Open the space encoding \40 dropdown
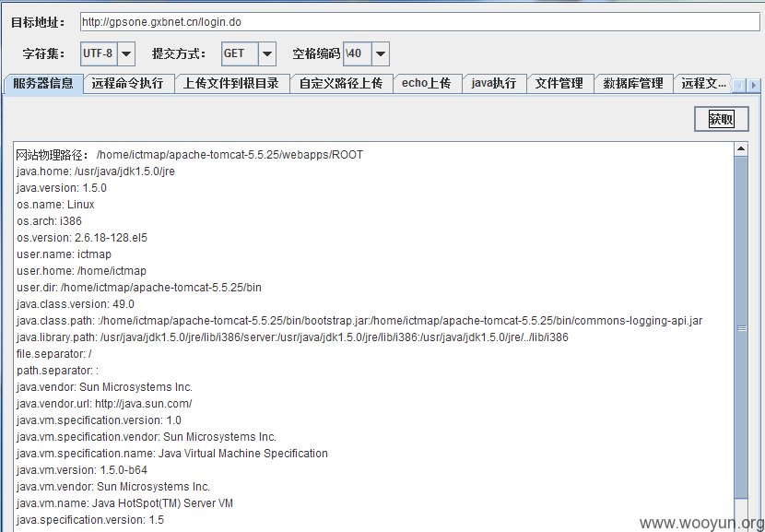Image resolution: width=765 pixels, height=532 pixels. 381,53
